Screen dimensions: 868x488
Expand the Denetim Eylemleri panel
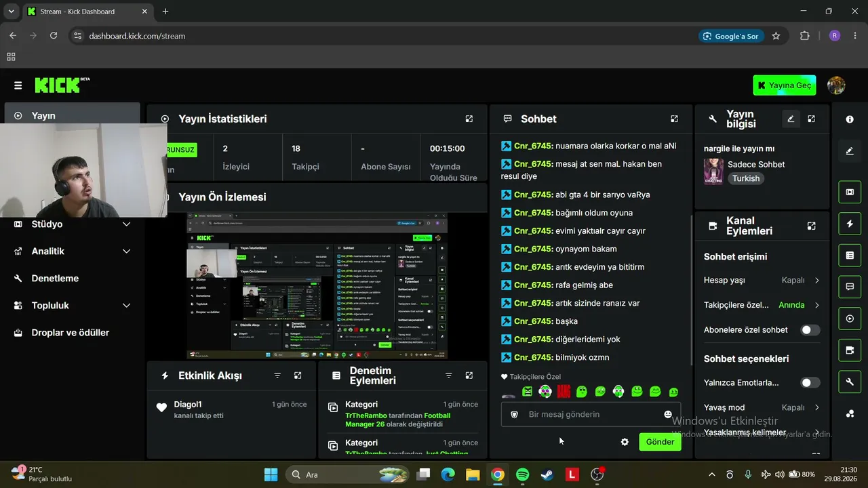click(469, 375)
